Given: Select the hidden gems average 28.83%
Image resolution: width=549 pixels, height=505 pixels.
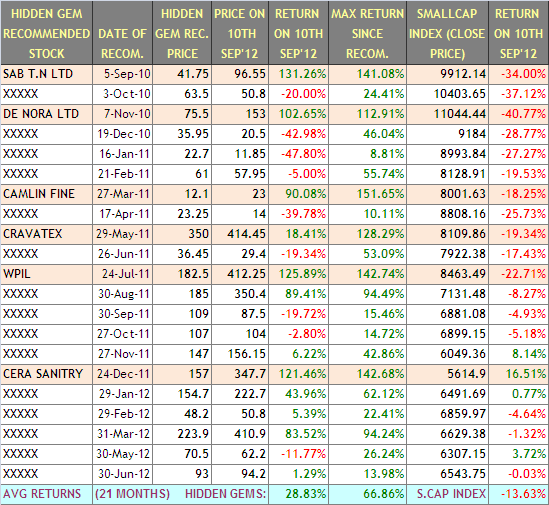Looking at the screenshot, I should click(299, 494).
